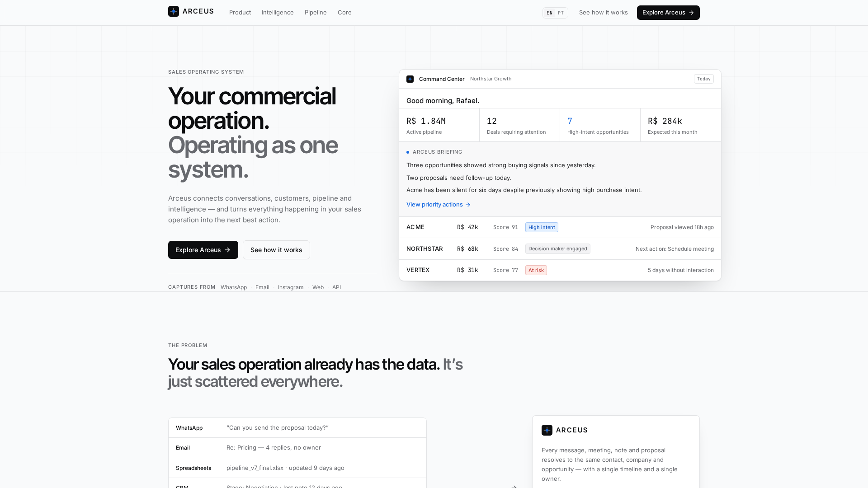868x488 pixels.
Task: Click 5 days without interaction text
Action: 680,270
